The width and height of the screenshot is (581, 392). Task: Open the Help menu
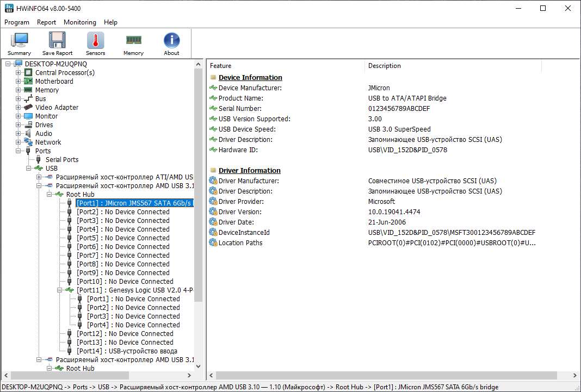point(110,22)
